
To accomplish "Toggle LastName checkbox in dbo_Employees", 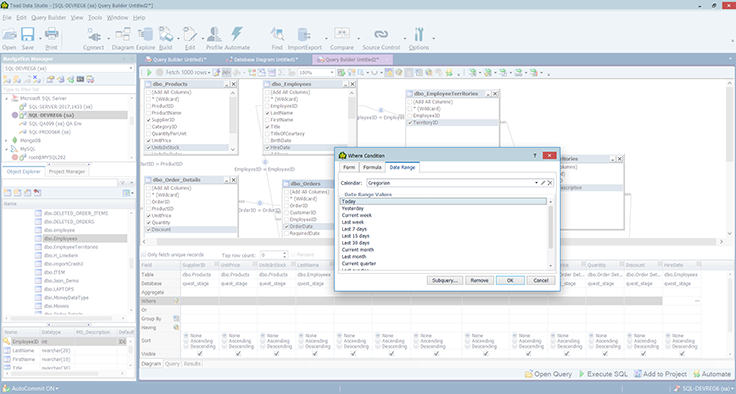I will tap(268, 113).
